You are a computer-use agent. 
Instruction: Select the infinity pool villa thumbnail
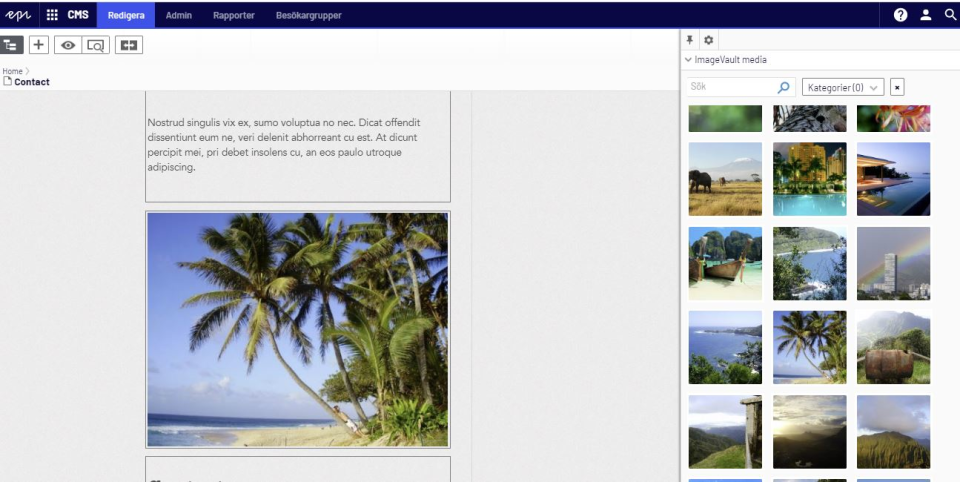coord(893,179)
